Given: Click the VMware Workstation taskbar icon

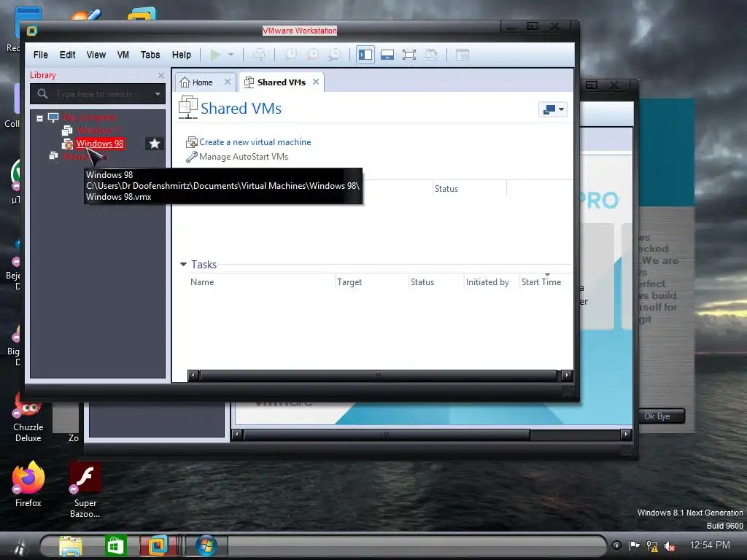Looking at the screenshot, I should [158, 545].
